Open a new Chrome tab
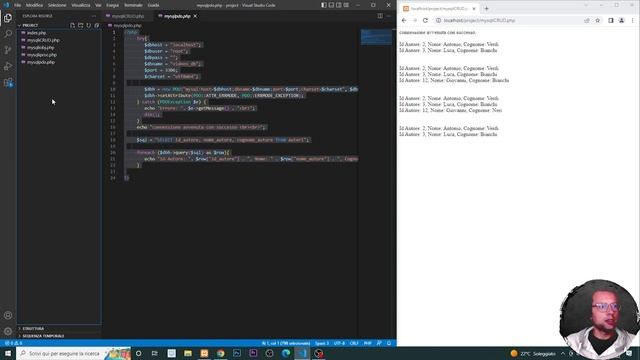 click(x=487, y=9)
